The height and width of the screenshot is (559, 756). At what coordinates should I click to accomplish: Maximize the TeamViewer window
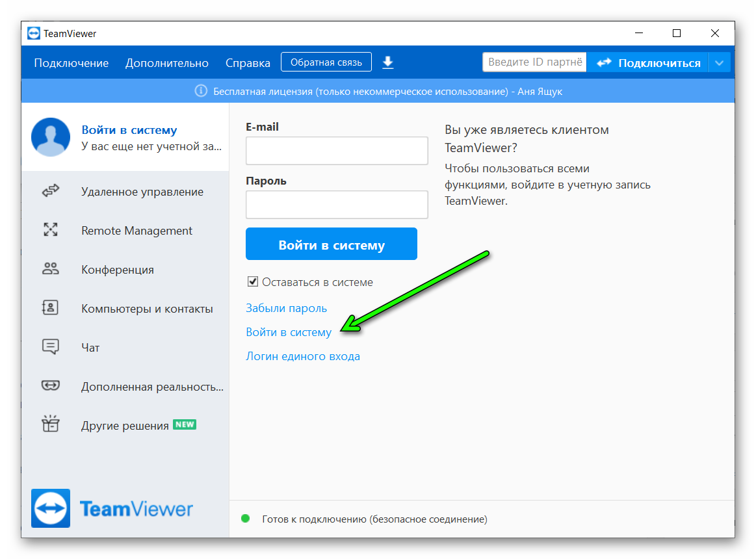[x=677, y=33]
